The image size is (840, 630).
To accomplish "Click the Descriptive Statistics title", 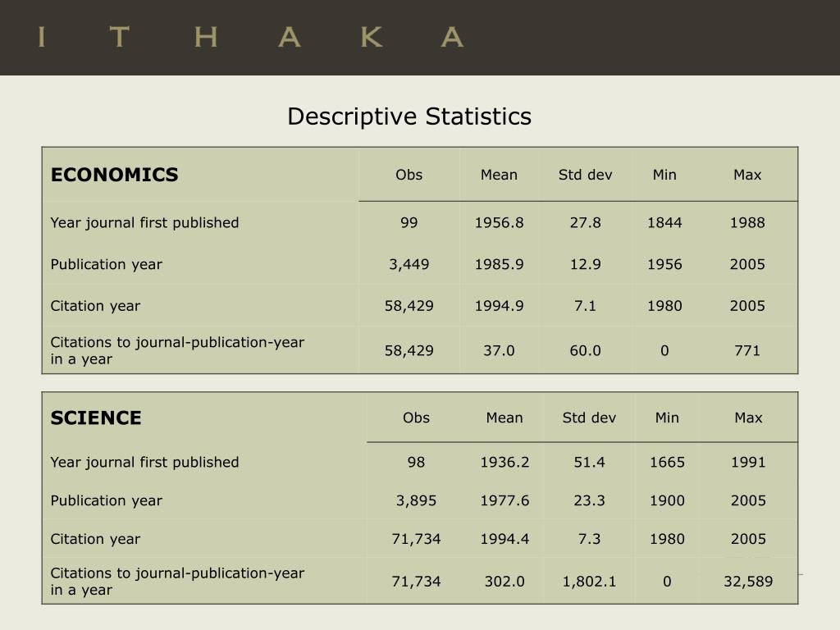I will click(x=409, y=116).
